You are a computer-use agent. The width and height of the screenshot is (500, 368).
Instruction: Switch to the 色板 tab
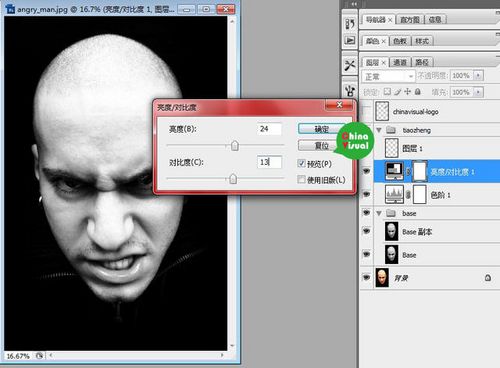coord(400,41)
